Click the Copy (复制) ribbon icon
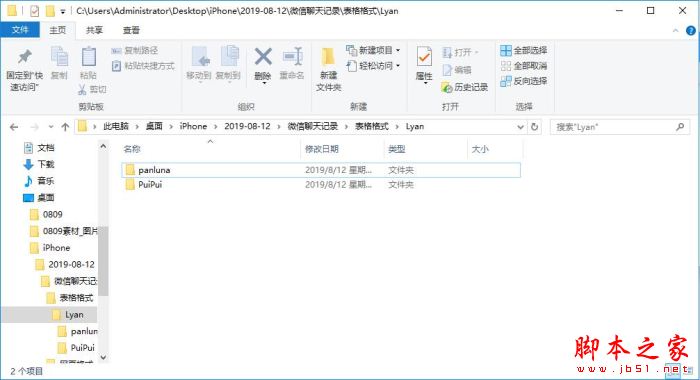 click(59, 57)
